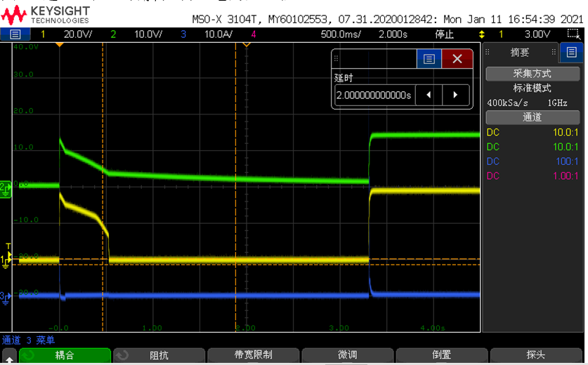Open the 阻抗 impedance softkey
Viewport: 588px width, 365px height.
coord(159,355)
